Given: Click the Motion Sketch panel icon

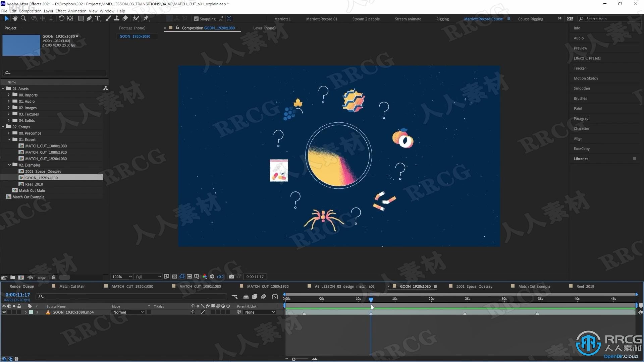Looking at the screenshot, I should point(585,78).
